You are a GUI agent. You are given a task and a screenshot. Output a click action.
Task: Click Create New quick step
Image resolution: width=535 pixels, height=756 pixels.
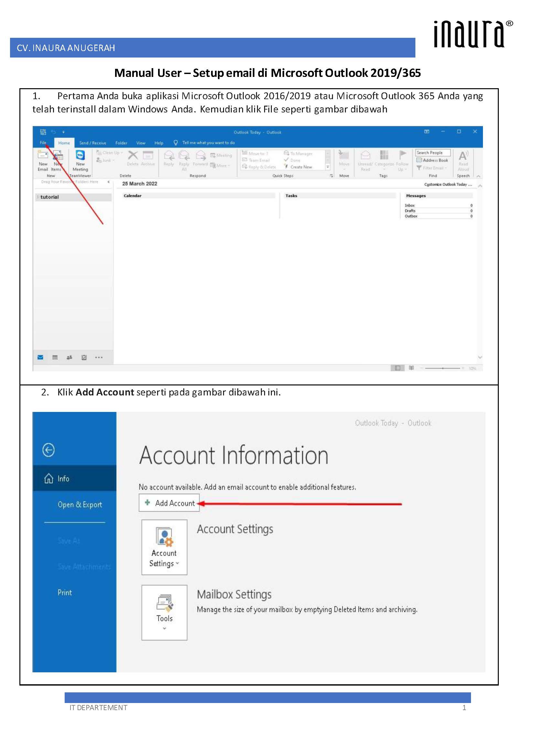pyautogui.click(x=298, y=167)
